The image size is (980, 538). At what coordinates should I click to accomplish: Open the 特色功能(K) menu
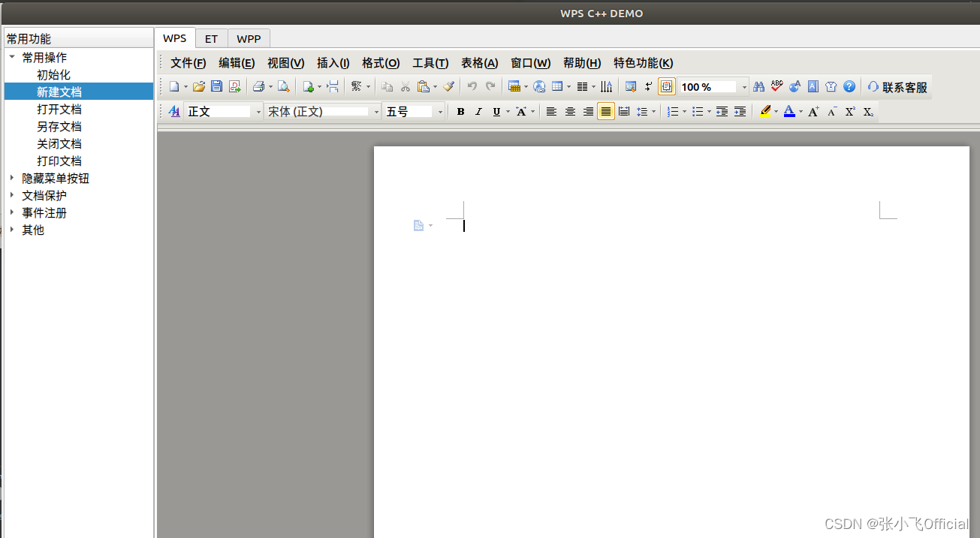coord(644,63)
